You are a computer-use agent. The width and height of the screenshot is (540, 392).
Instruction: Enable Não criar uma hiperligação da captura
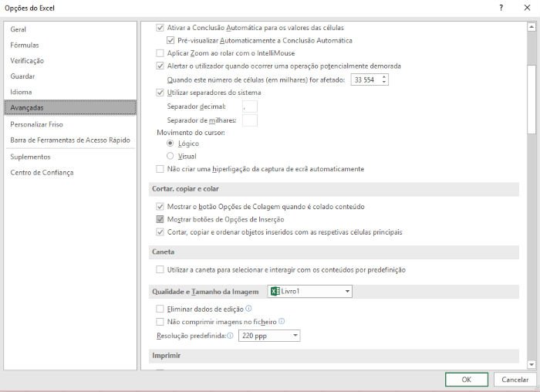(x=160, y=169)
